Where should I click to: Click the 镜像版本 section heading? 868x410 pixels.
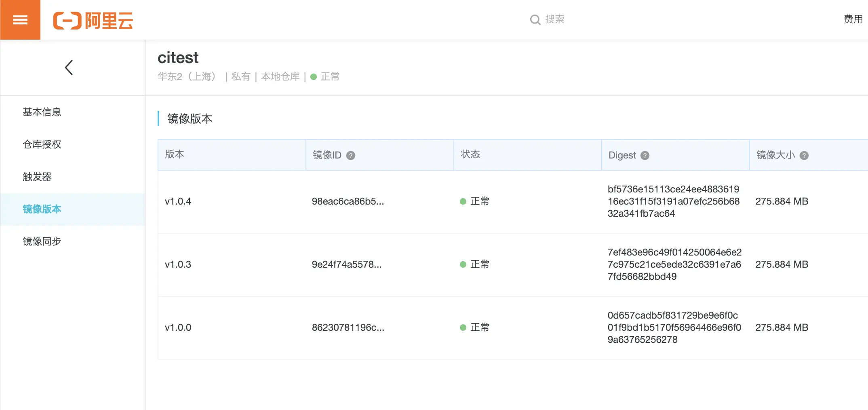(x=190, y=118)
